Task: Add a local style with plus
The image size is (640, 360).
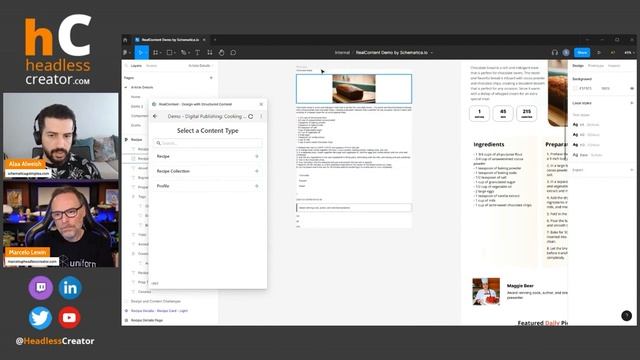Action: [632, 103]
